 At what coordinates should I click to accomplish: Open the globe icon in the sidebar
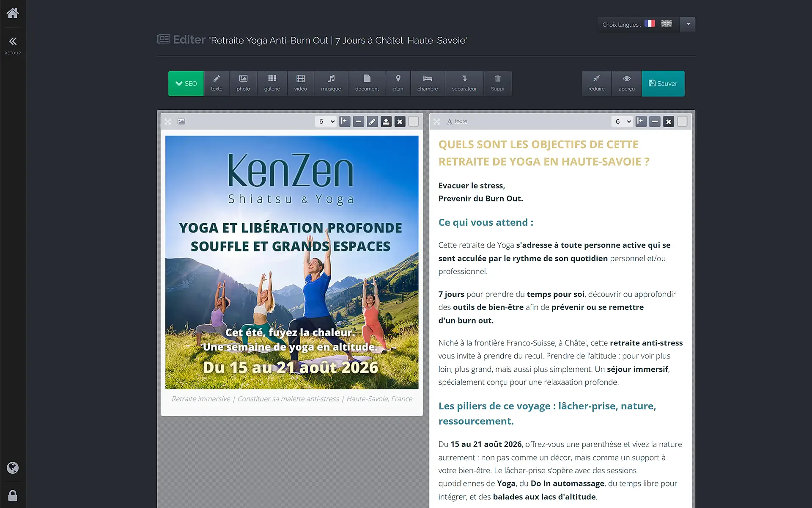coord(13,468)
